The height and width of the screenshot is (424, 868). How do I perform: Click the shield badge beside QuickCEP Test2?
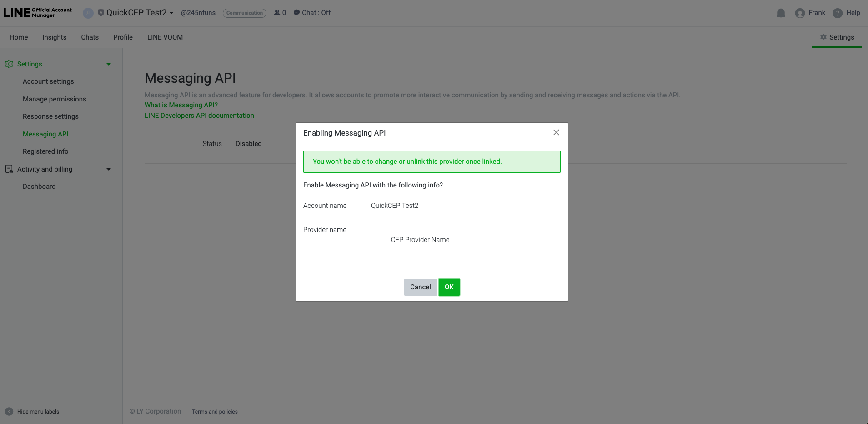tap(101, 13)
